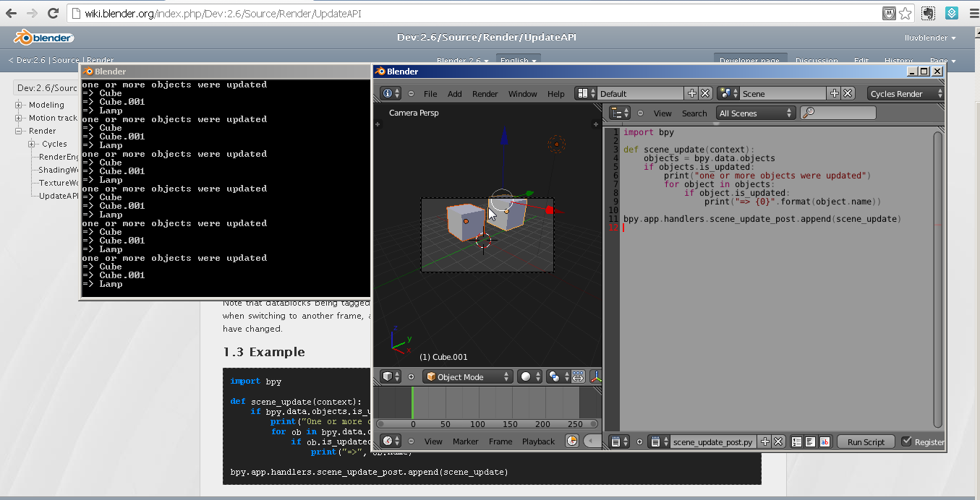Open the Timeline Marker menu
Viewport: 980px width, 500px height.
[465, 441]
